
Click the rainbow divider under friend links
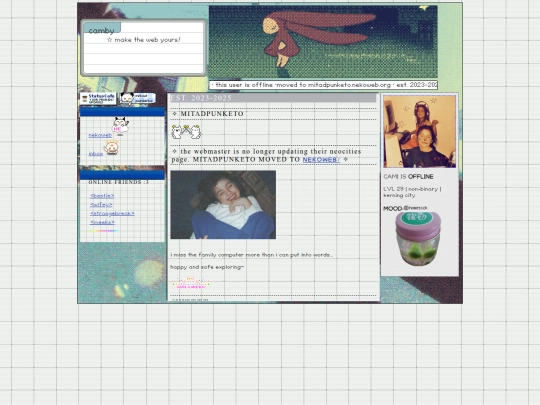[x=104, y=231]
